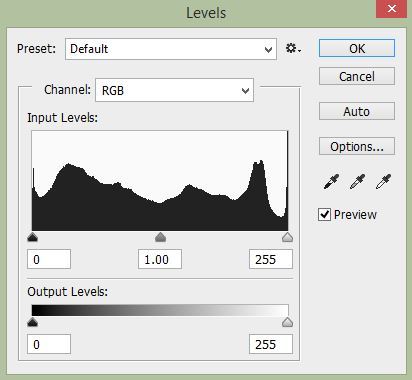Toggle the Preview checkbox

click(324, 214)
